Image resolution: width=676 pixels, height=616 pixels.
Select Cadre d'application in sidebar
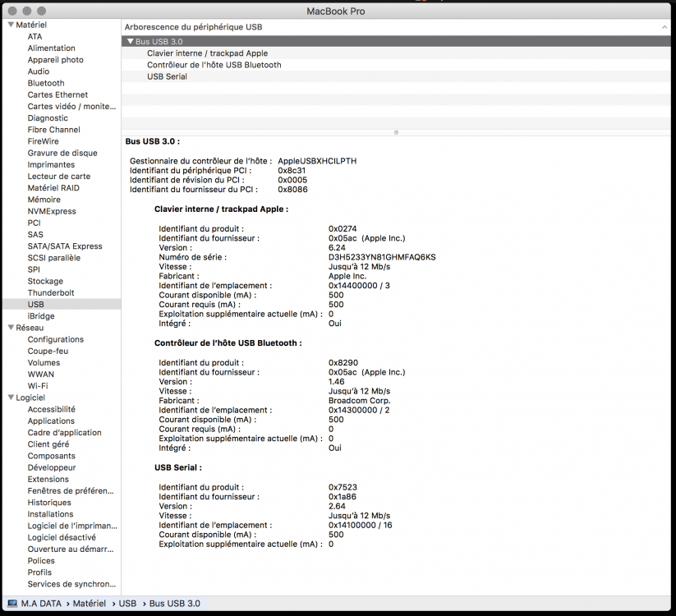point(65,432)
